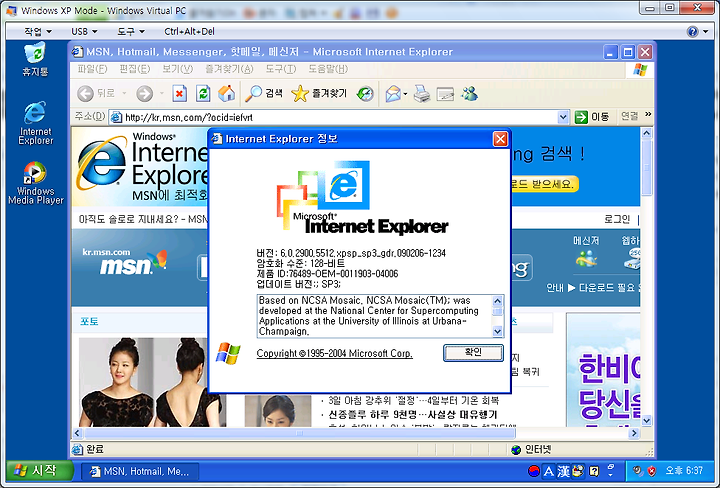Open the History clock icon
This screenshot has width=720, height=488.
pyautogui.click(x=365, y=94)
